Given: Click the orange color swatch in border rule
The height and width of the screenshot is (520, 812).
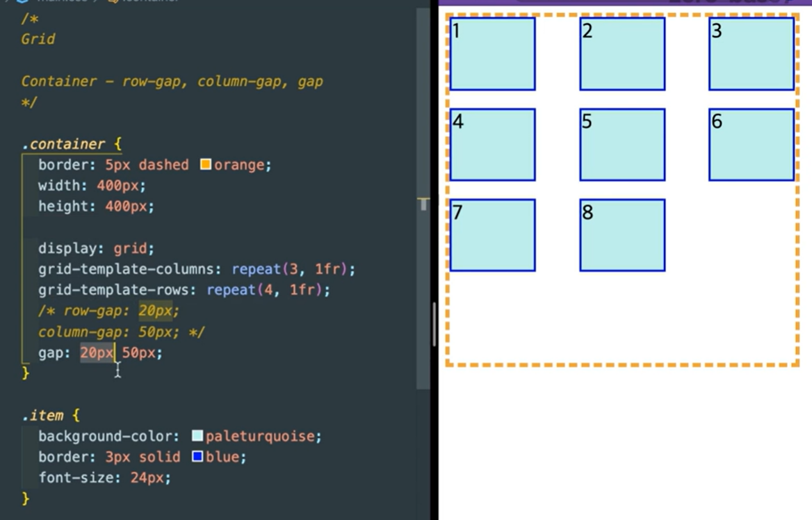Looking at the screenshot, I should [x=206, y=164].
